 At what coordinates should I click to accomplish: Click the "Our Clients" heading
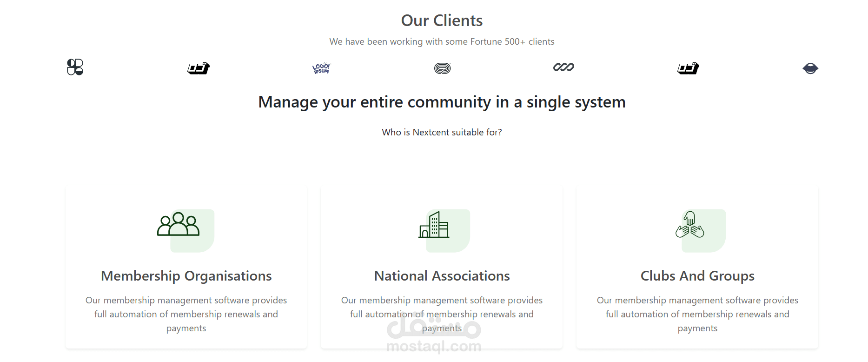(x=442, y=20)
